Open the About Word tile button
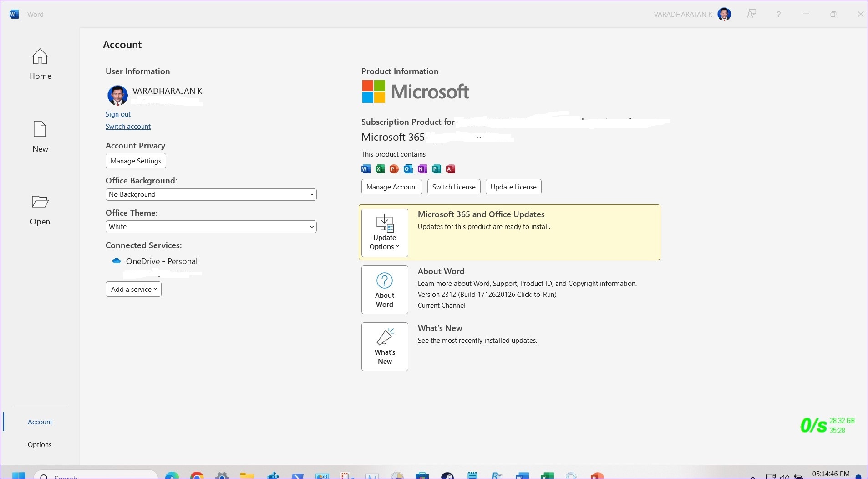The image size is (868, 479). point(385,290)
